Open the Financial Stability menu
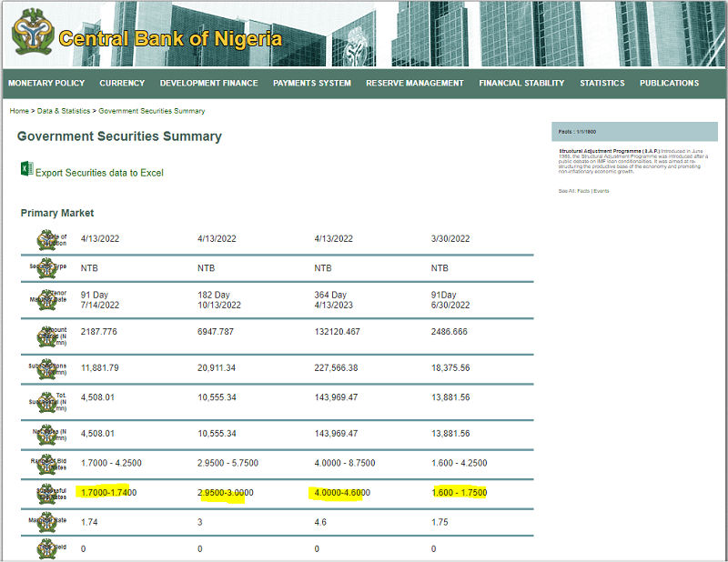This screenshot has height=562, width=728. [521, 83]
